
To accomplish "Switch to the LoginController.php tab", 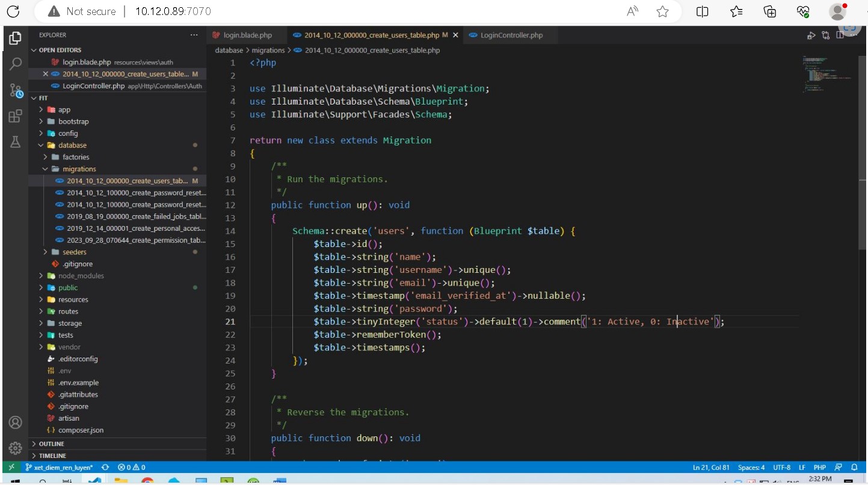I will 511,35.
